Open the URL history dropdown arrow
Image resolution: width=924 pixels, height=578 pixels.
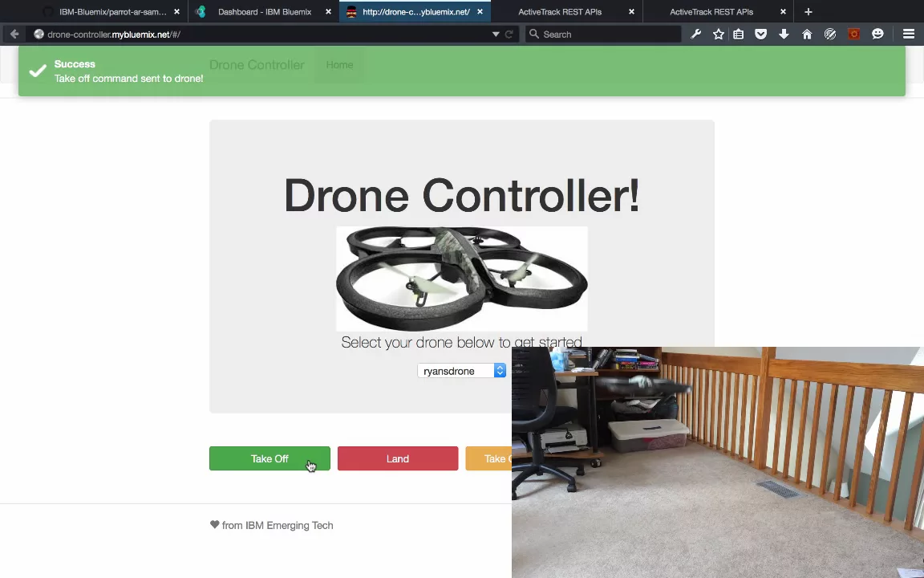pyautogui.click(x=496, y=35)
